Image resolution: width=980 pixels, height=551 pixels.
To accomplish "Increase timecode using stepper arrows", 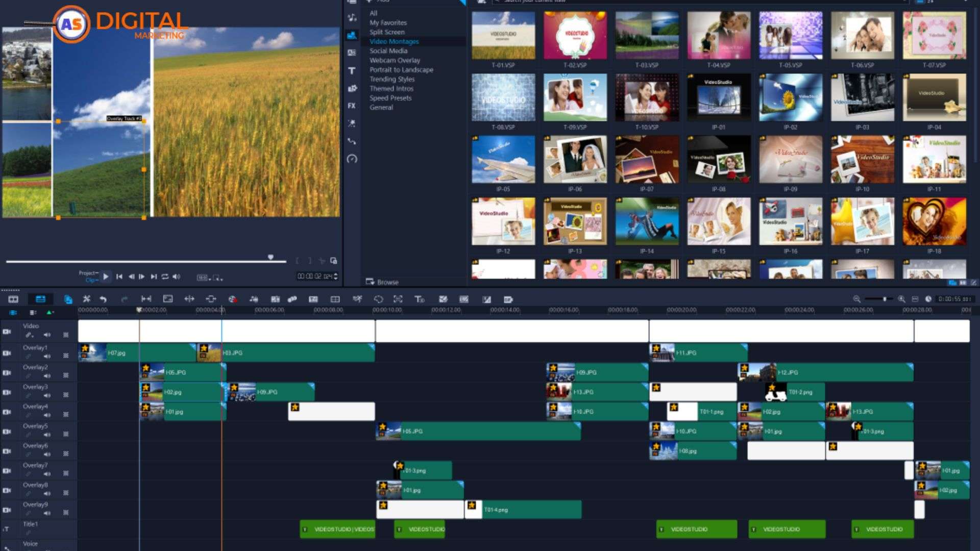I will click(x=335, y=274).
